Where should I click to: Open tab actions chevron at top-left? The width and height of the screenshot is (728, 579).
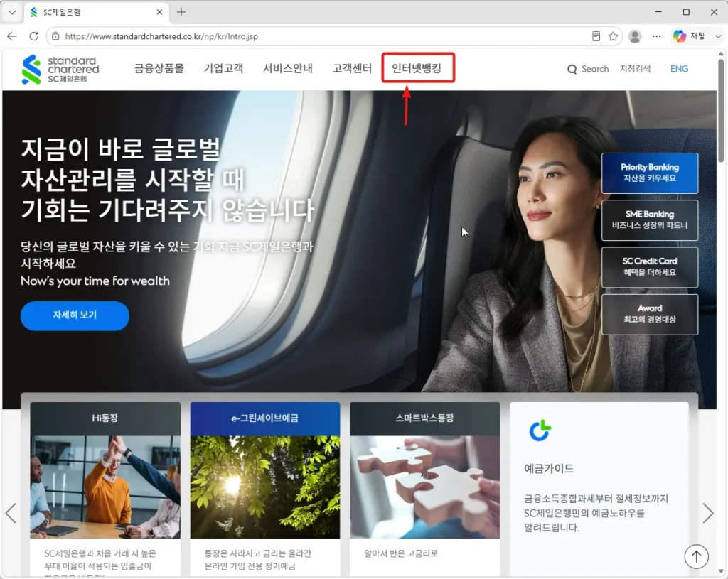(x=12, y=12)
